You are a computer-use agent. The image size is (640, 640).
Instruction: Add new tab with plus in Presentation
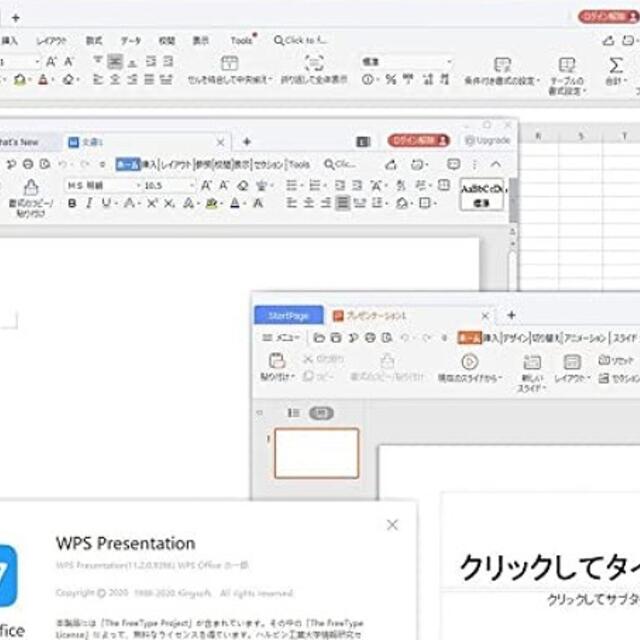[511, 315]
